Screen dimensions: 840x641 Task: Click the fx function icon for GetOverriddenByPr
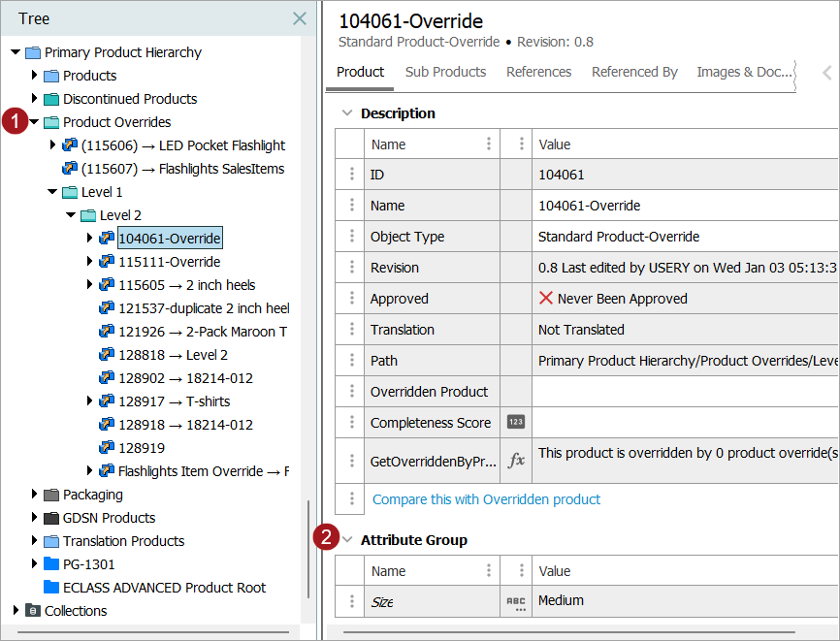pos(516,462)
